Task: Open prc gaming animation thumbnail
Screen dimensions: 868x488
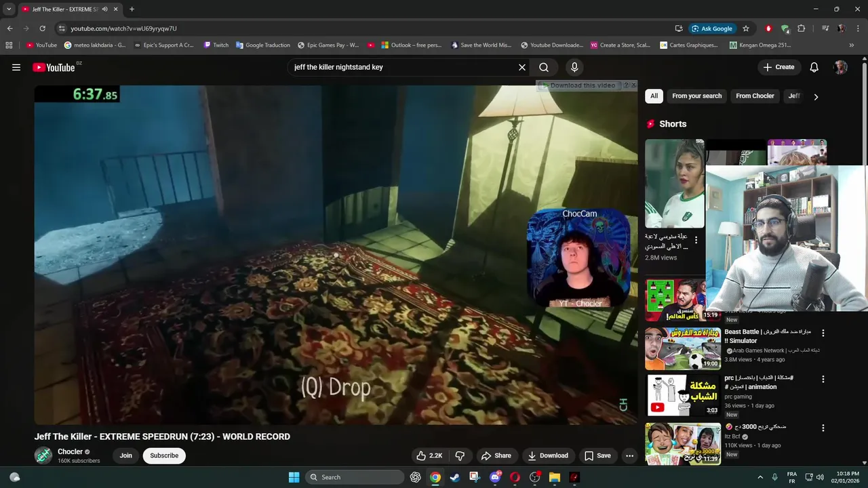Action: [x=683, y=395]
